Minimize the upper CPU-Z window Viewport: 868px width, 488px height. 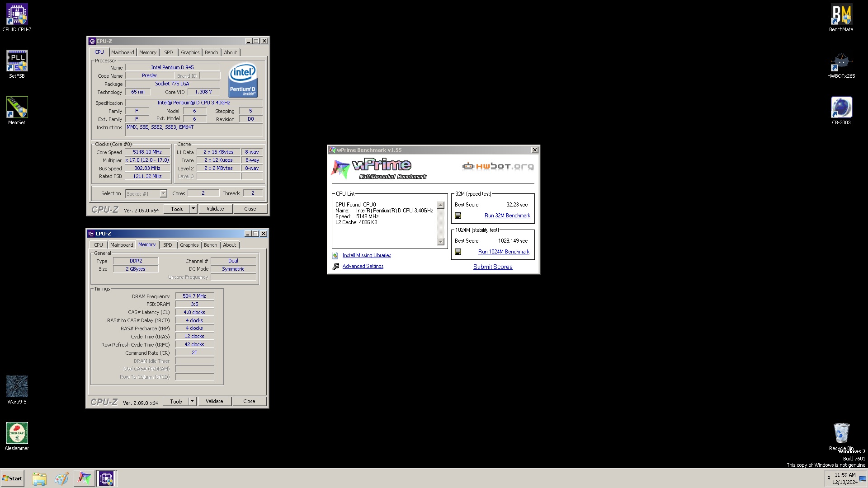(248, 41)
